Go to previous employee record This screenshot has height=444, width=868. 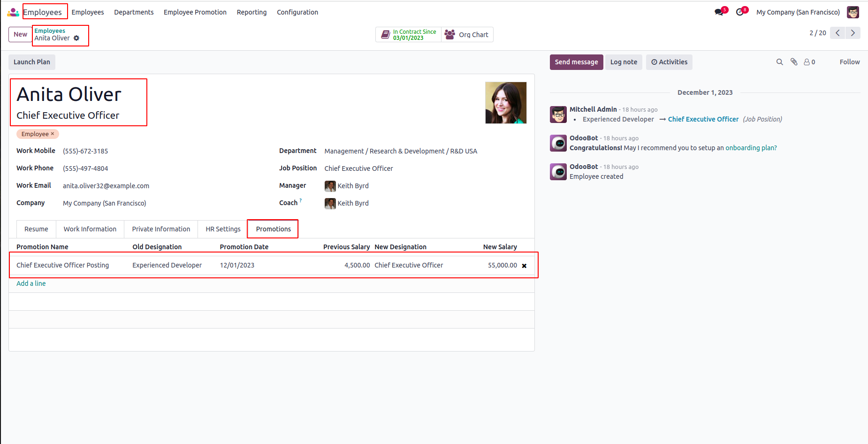838,33
